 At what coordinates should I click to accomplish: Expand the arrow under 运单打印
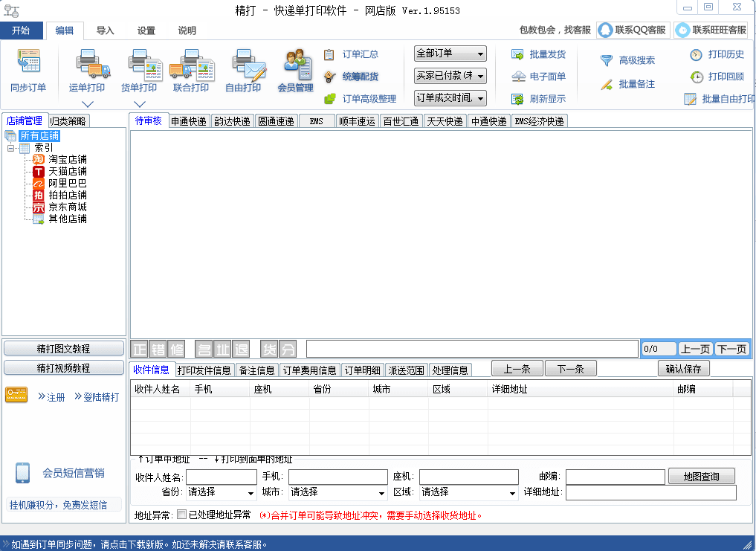(87, 104)
